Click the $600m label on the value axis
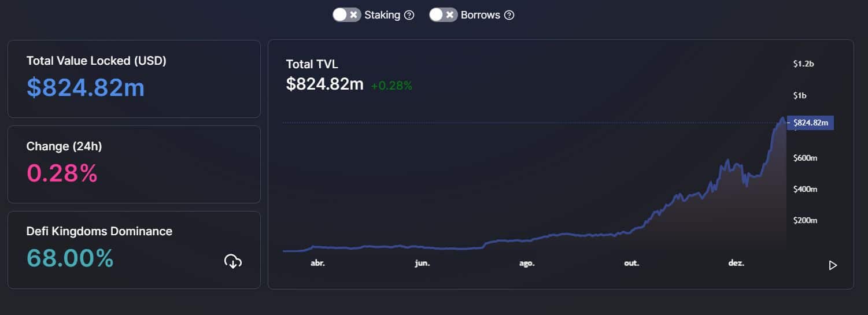 [x=805, y=158]
